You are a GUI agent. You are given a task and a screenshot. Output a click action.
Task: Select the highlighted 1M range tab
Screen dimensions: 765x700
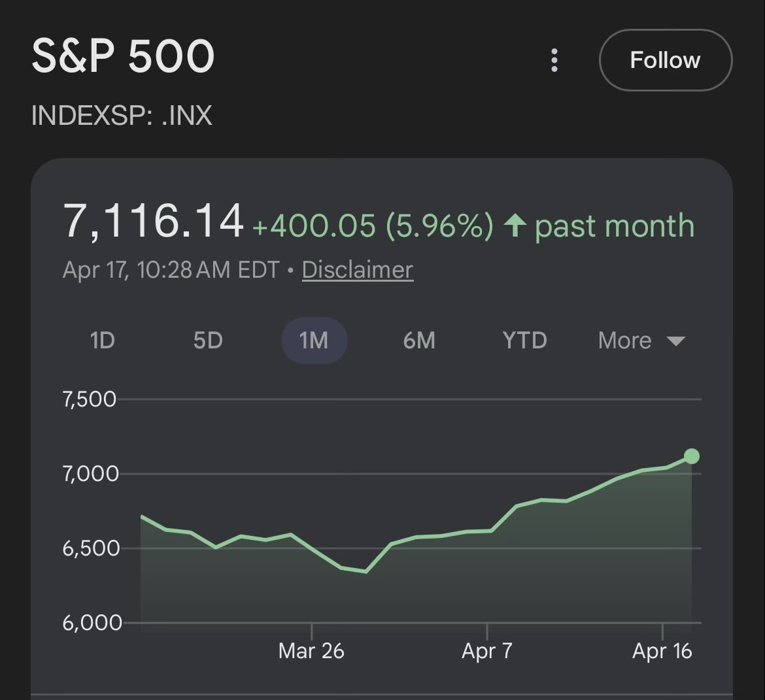pos(314,341)
